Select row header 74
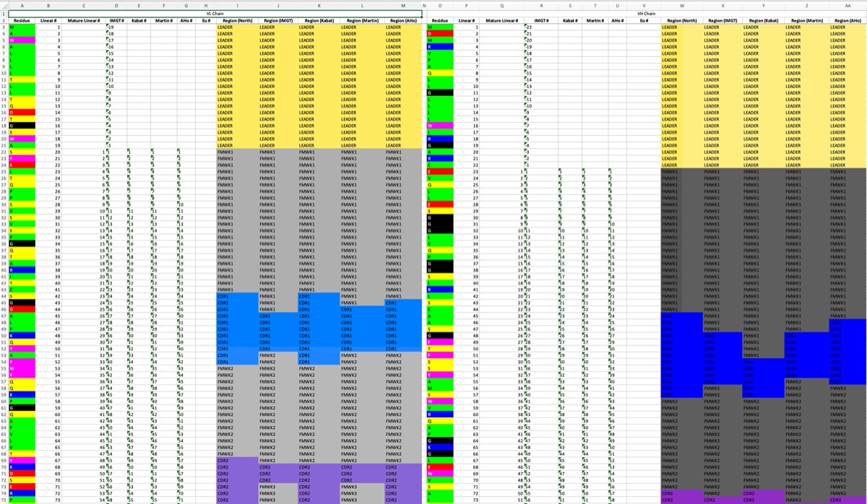The height and width of the screenshot is (504, 867). pos(4,492)
